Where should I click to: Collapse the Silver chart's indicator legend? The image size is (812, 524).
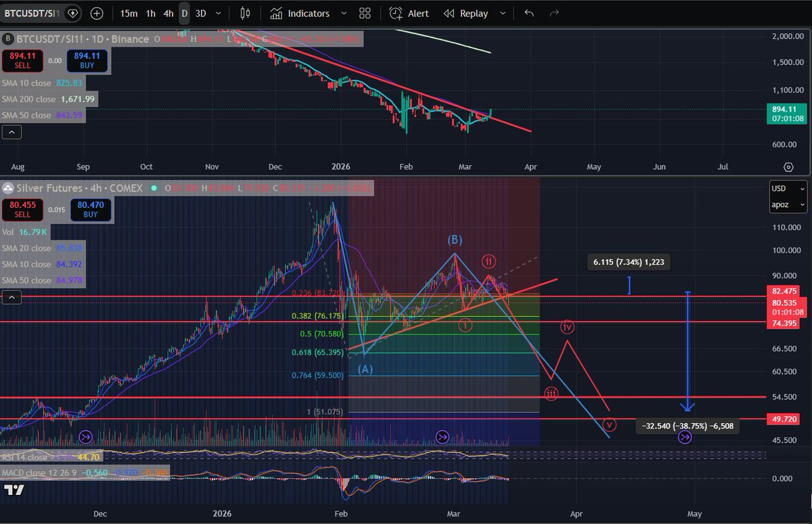(x=11, y=297)
